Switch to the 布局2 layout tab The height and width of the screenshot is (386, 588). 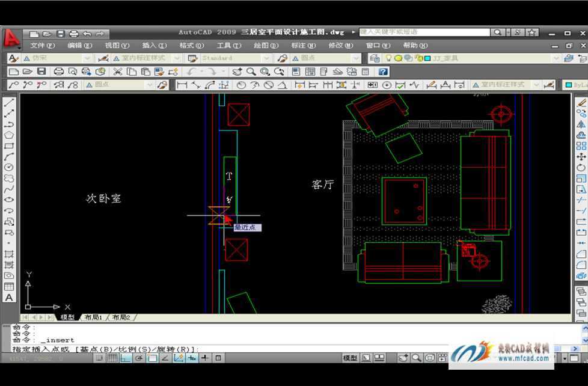click(x=121, y=317)
